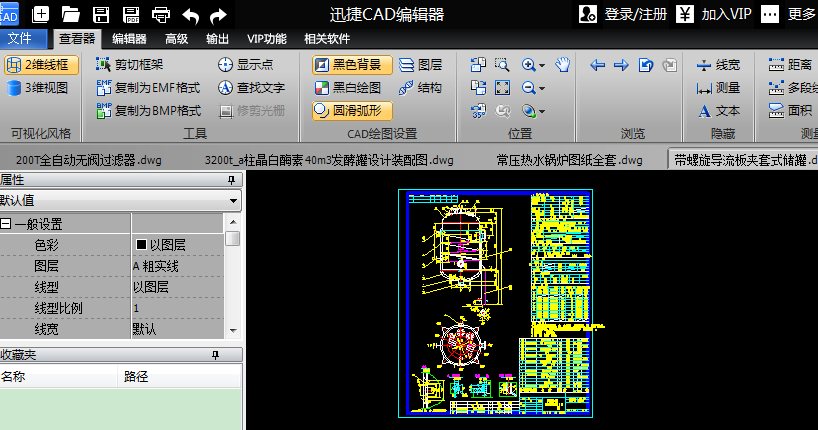Redo the last action
The image size is (818, 430).
pyautogui.click(x=218, y=16)
